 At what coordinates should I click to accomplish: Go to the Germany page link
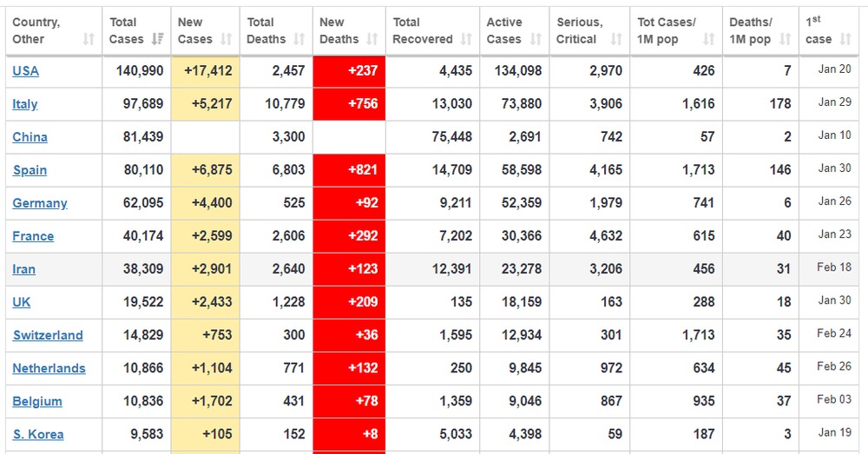click(40, 203)
